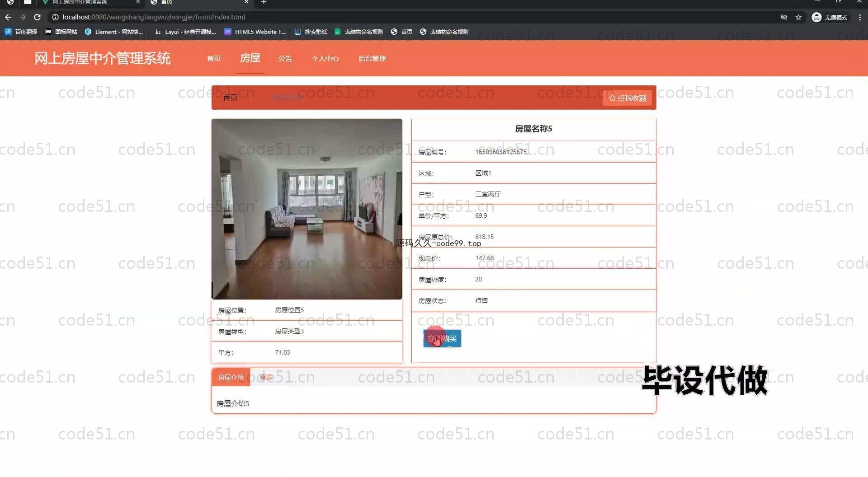Screen dimensions: 868x477
Task: Open the Layui bookmark
Action: pyautogui.click(x=185, y=32)
